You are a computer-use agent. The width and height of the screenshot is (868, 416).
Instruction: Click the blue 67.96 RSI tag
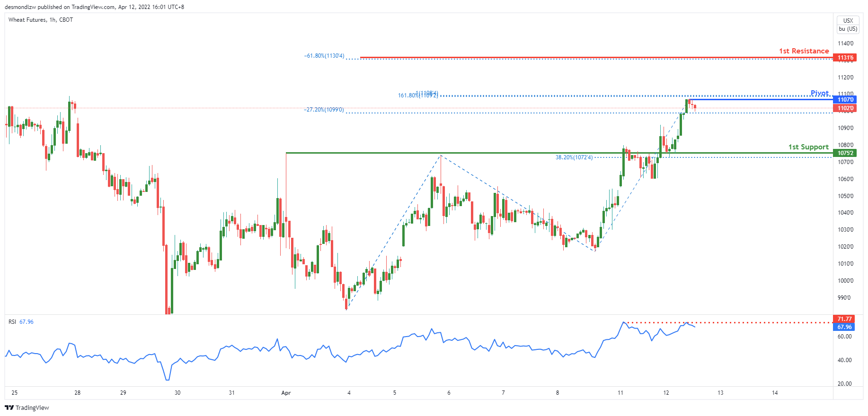coord(844,327)
